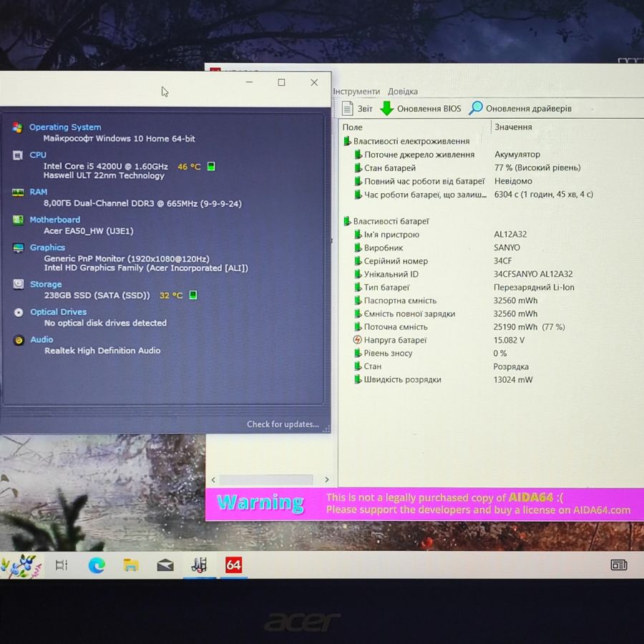Open the RAM section link
Screen dimensions: 644x644
(x=38, y=192)
